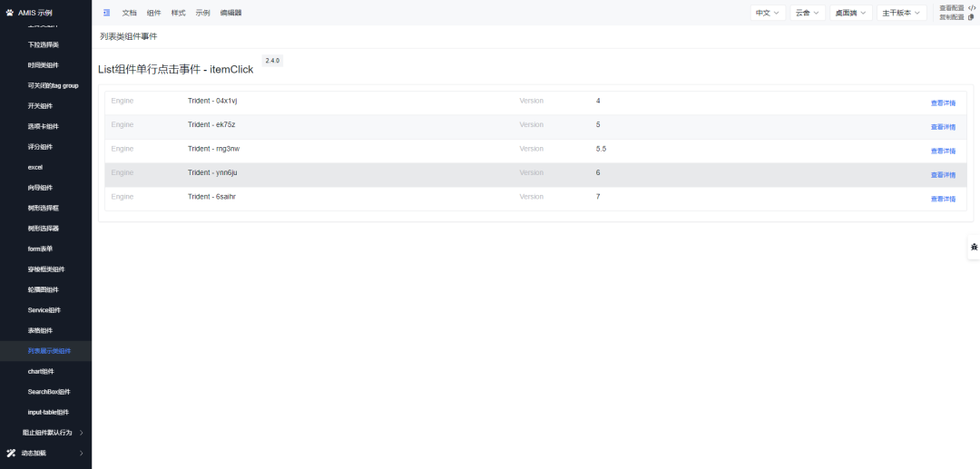
Task: Select 选项卡组件 in sidebar
Action: (44, 126)
